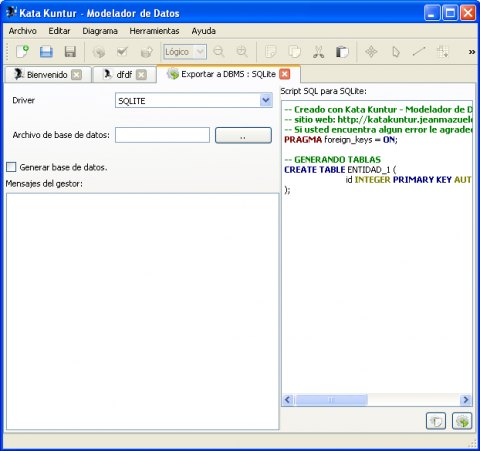The image size is (480, 451).
Task: Enable the Generar base de datos checkbox
Action: point(11,167)
